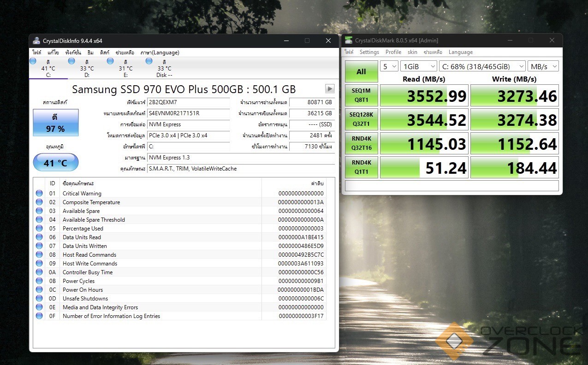Click the status orb for Host Write Commands

[39, 264]
